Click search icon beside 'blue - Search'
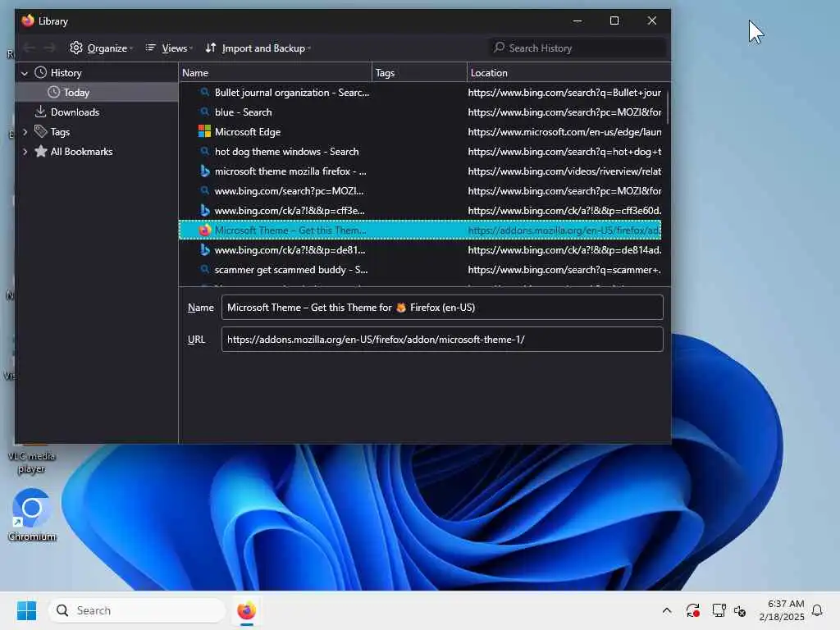This screenshot has height=630, width=840. (x=204, y=112)
